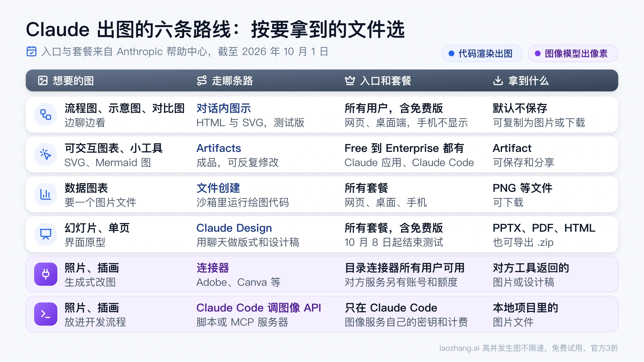
Task: Click the text 本地项目里的
Action: (x=526, y=308)
